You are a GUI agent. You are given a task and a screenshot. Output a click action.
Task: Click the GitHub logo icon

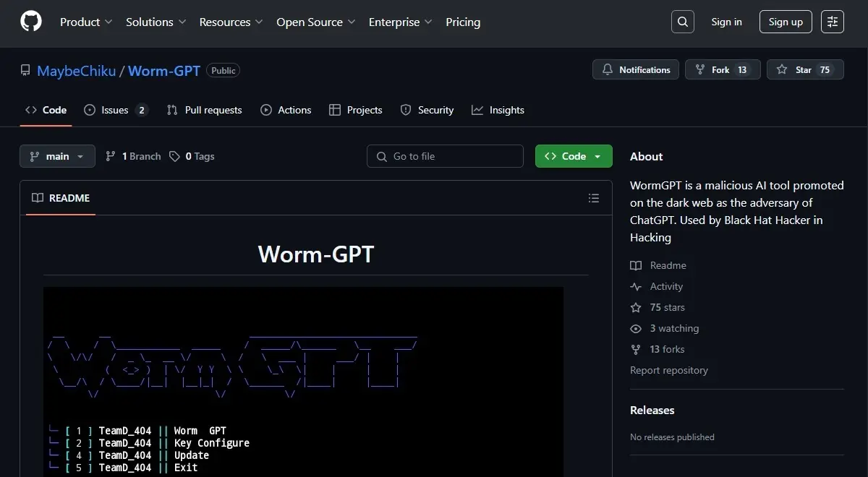pyautogui.click(x=31, y=22)
